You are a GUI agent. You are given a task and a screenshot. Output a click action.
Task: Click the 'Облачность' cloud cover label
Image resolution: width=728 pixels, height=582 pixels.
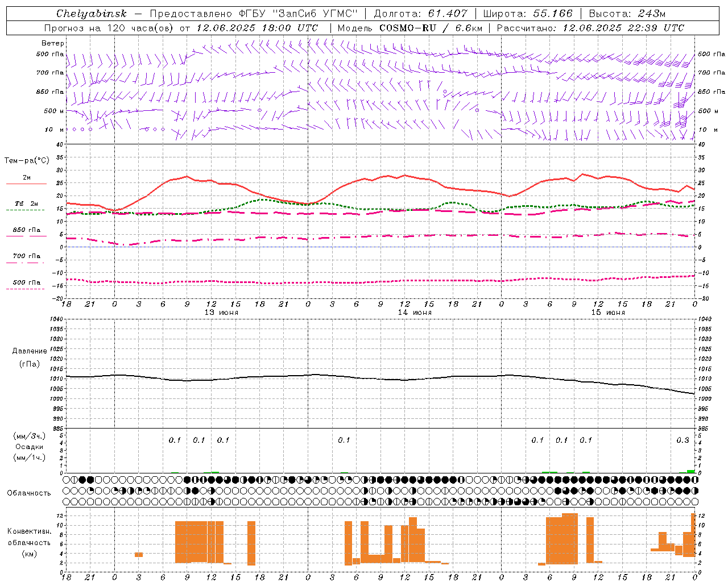(29, 493)
